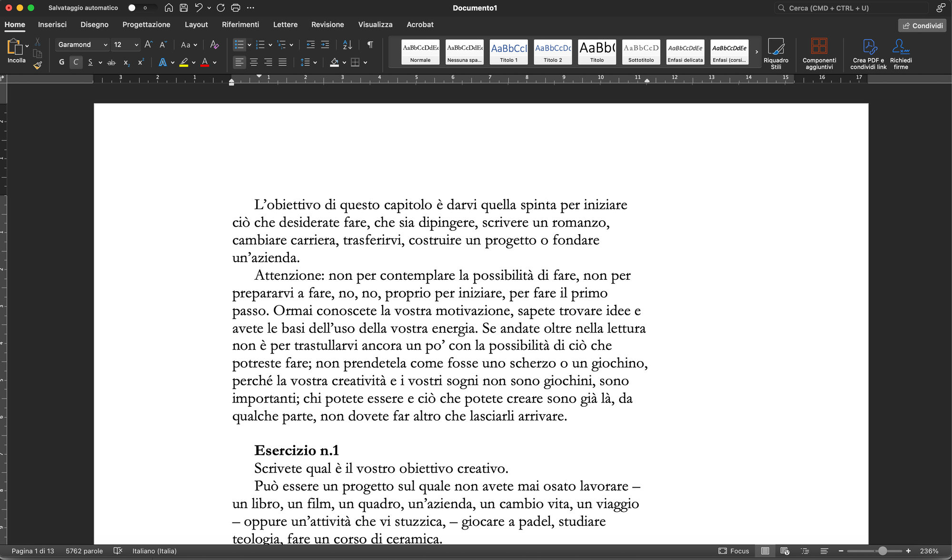This screenshot has height=560, width=952.
Task: Enable strikethrough formatting
Action: coord(111,62)
